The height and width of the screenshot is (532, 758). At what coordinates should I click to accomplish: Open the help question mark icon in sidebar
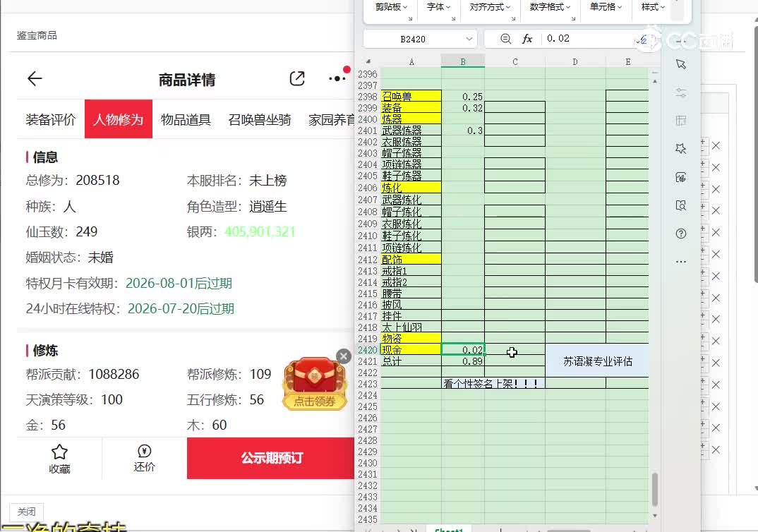[680, 234]
